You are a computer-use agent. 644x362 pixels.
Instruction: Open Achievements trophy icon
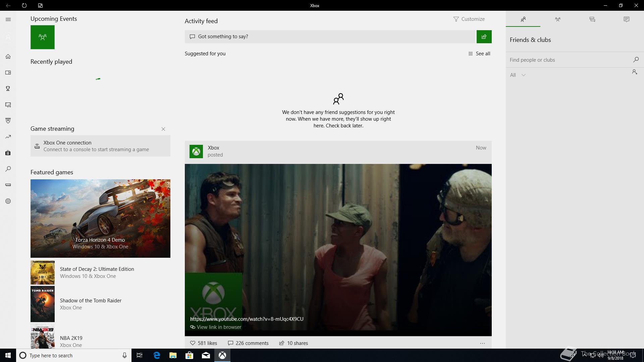tap(8, 88)
